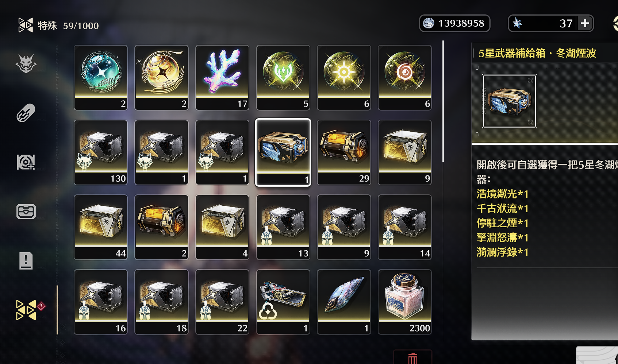The image size is (618, 364).
Task: Open the exclamation mark quest items tab
Action: point(26,261)
